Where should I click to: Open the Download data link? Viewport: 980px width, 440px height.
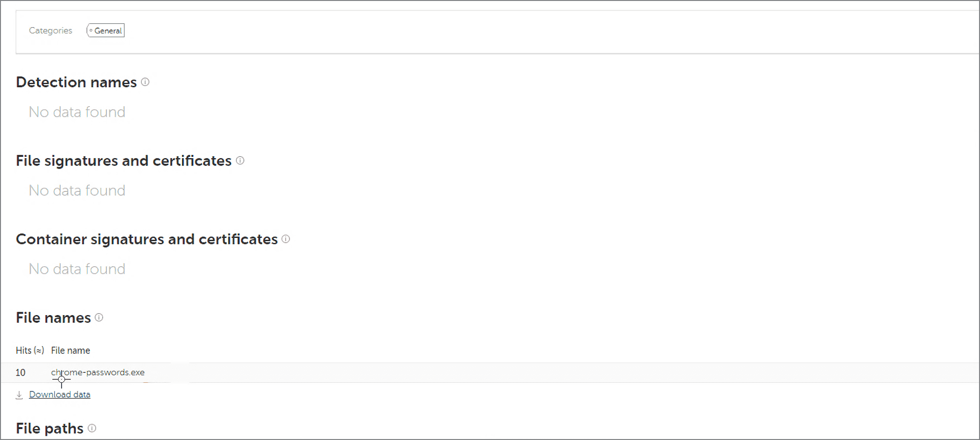60,395
